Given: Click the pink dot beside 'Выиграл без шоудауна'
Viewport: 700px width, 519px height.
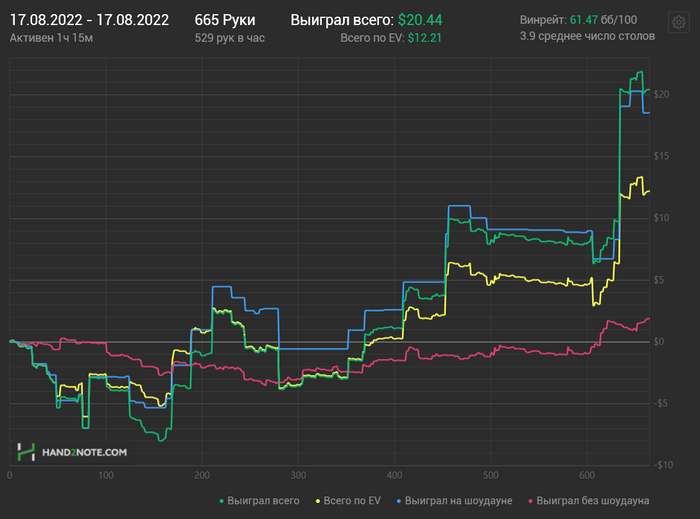Looking at the screenshot, I should [531, 502].
